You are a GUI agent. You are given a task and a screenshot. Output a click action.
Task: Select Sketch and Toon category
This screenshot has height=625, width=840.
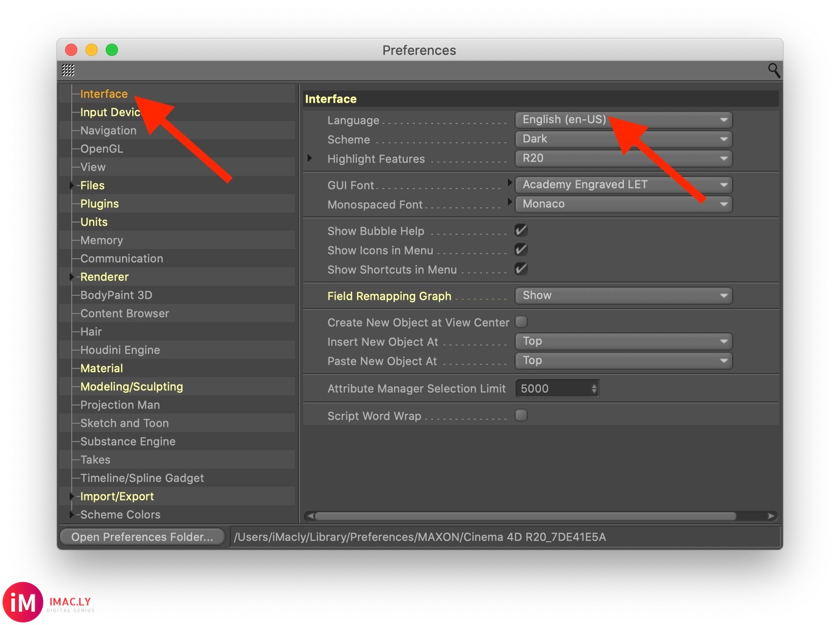(x=125, y=423)
